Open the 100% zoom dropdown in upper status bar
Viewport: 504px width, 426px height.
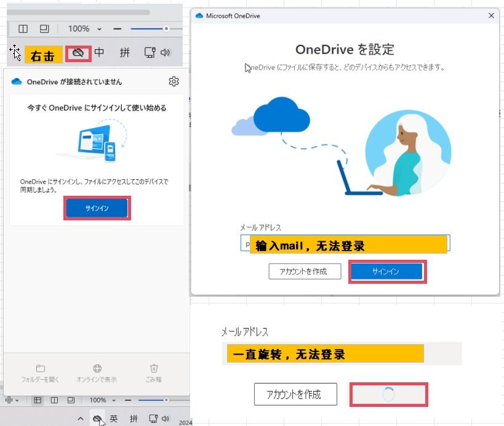tap(99, 29)
